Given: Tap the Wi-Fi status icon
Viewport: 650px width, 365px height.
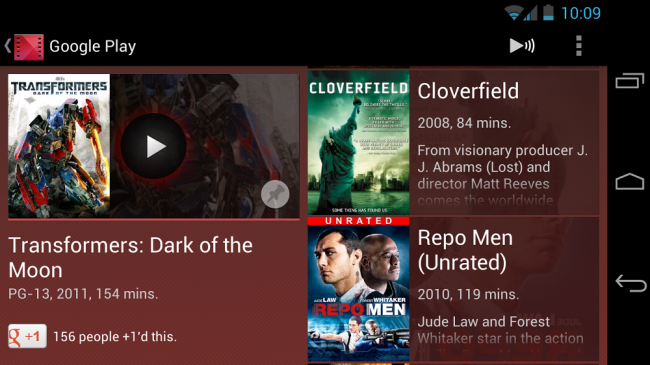Looking at the screenshot, I should (x=513, y=13).
